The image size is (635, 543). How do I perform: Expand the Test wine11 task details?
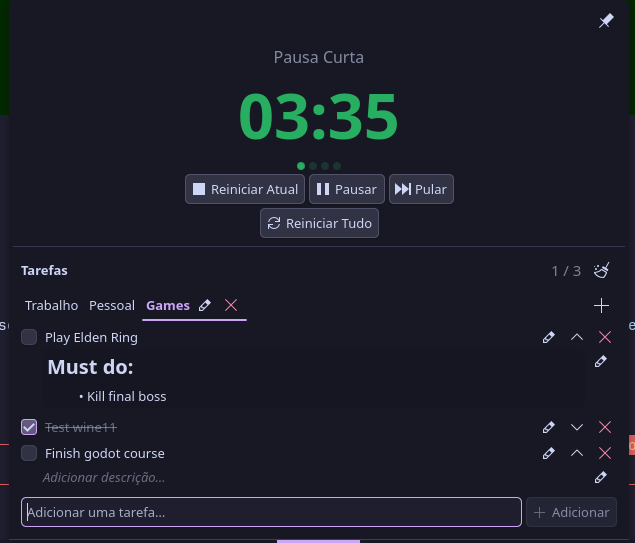tap(576, 427)
